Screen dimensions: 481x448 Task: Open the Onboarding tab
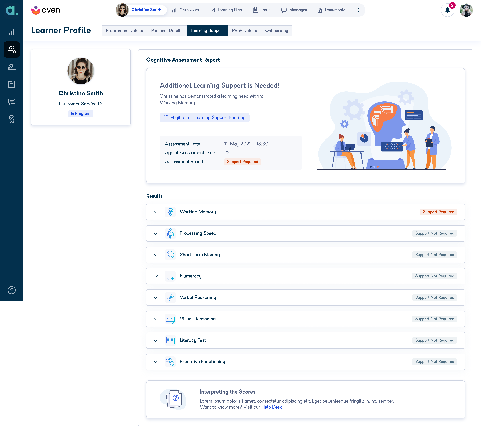[277, 31]
